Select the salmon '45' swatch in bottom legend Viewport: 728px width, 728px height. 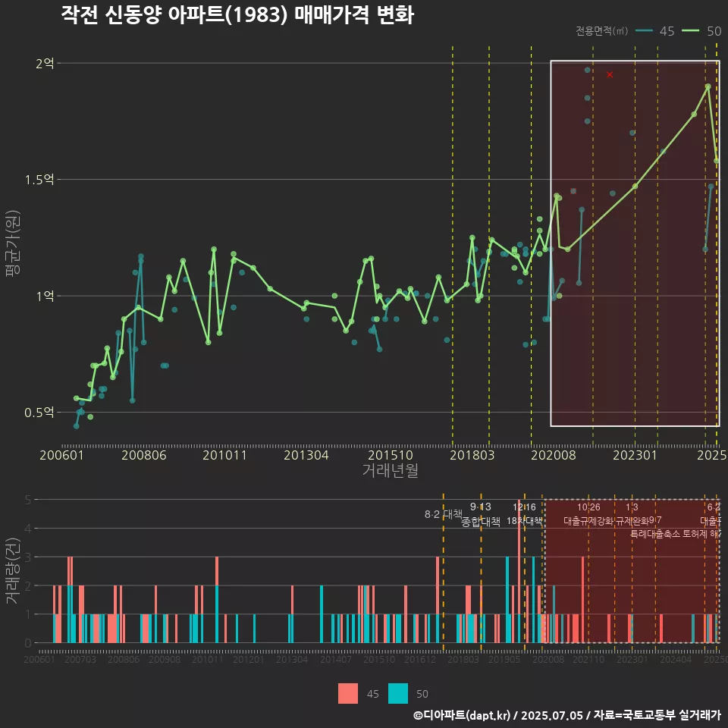[x=348, y=694]
